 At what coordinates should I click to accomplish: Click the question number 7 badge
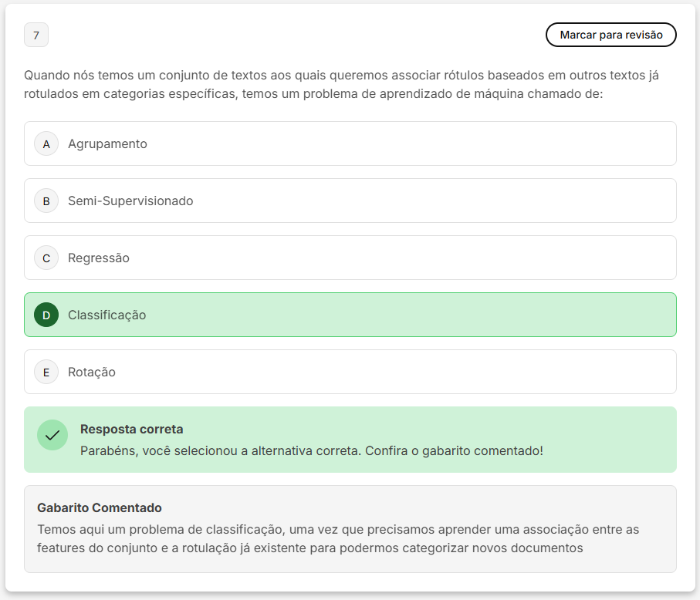click(x=36, y=35)
